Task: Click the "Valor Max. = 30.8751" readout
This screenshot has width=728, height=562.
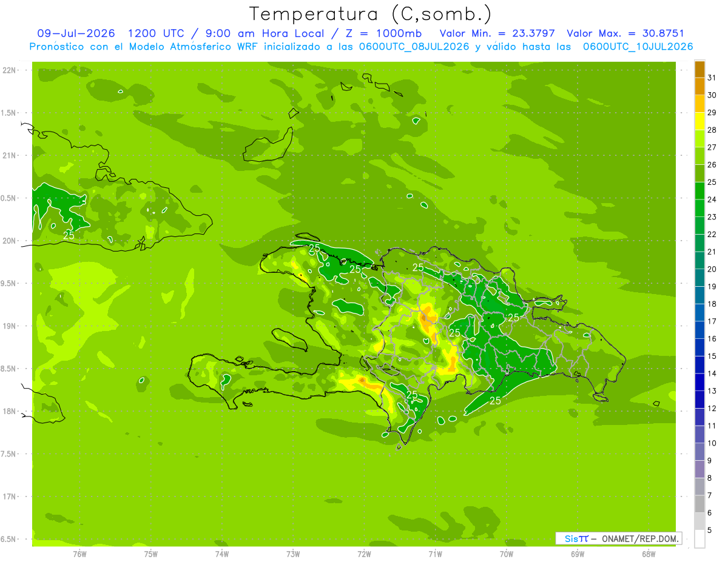Action: 625,33
